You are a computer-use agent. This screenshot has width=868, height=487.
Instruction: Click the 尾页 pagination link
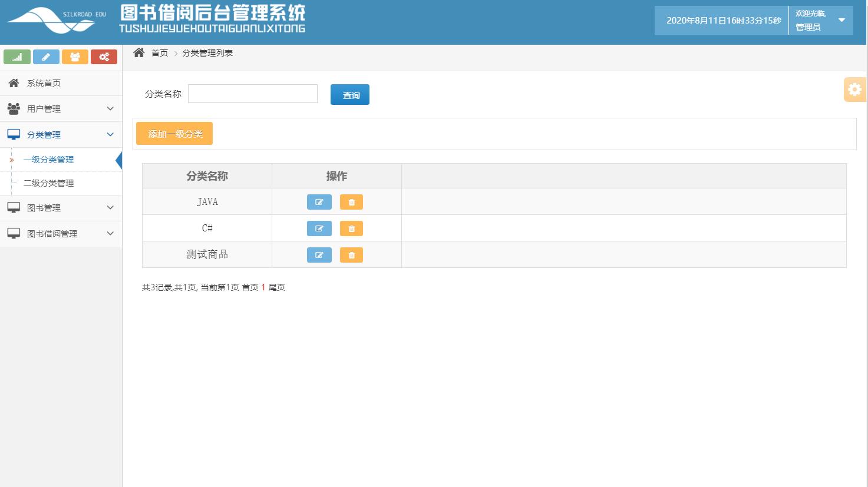[x=277, y=287]
